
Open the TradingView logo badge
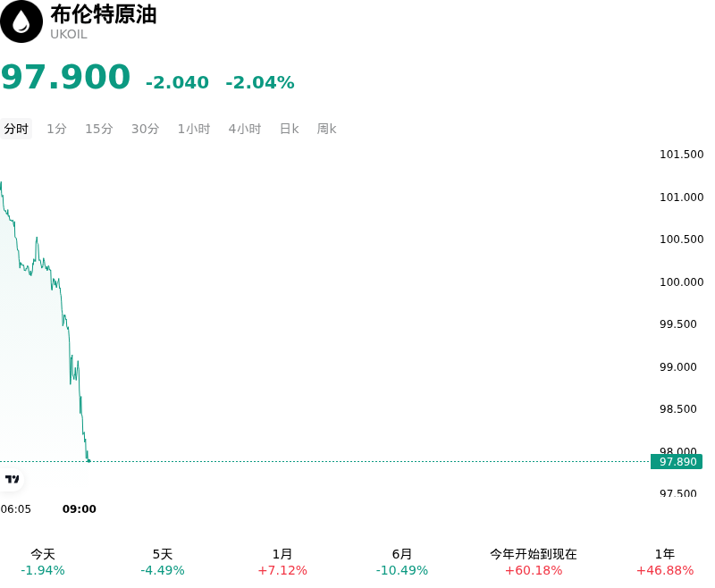tap(12, 479)
